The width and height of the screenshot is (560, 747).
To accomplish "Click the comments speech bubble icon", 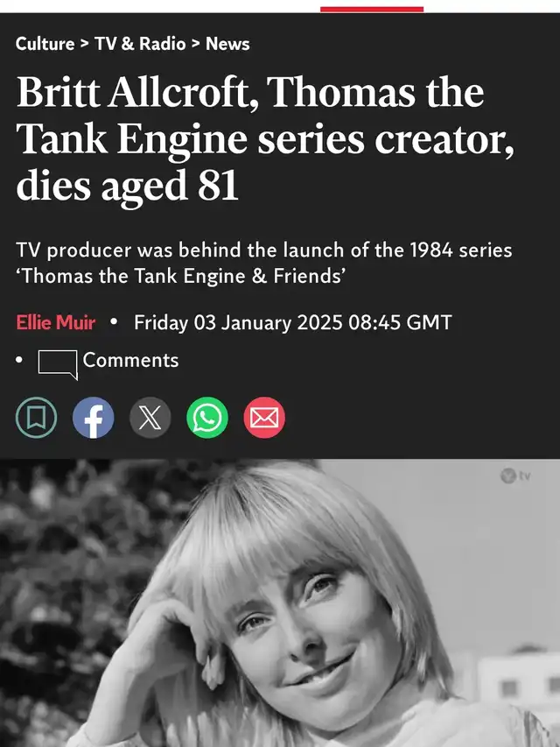I will click(x=58, y=363).
